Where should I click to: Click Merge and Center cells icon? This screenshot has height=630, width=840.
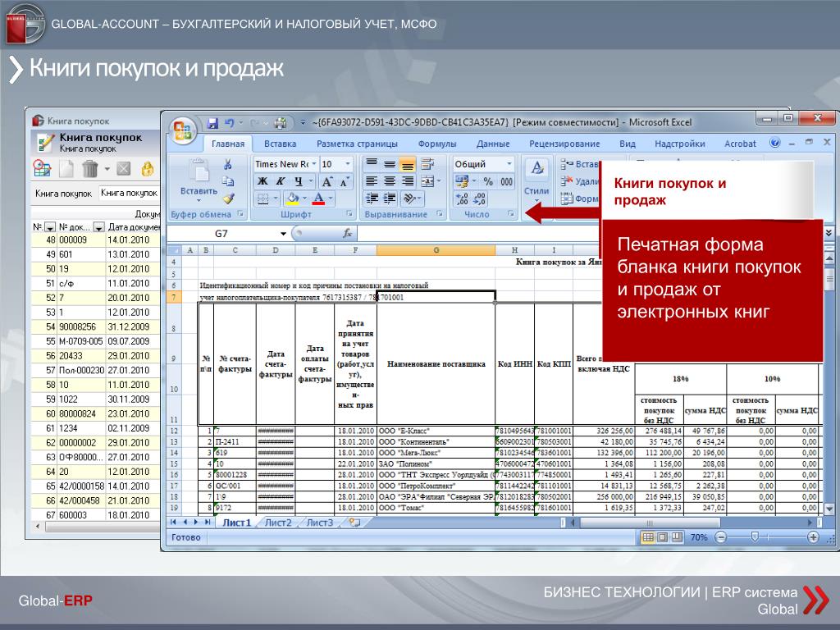[x=427, y=181]
